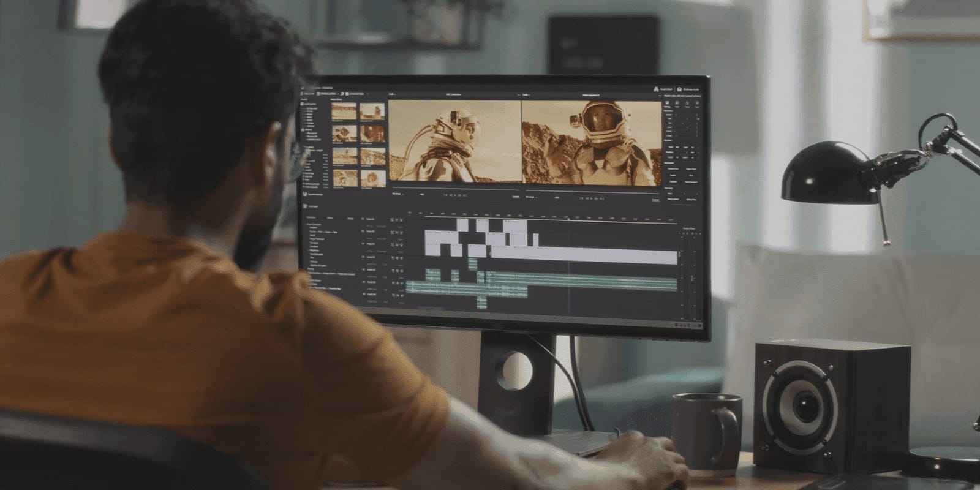Open zoom dropdown below the left viewer

point(398,195)
